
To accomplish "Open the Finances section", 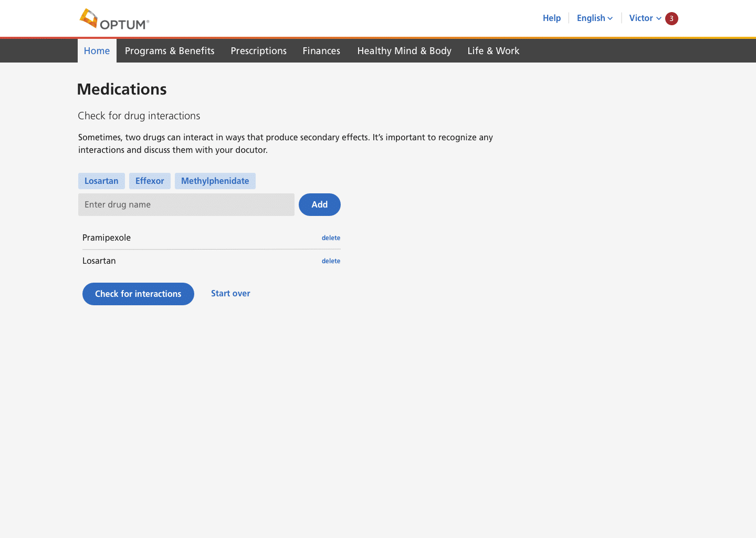I will pos(321,51).
